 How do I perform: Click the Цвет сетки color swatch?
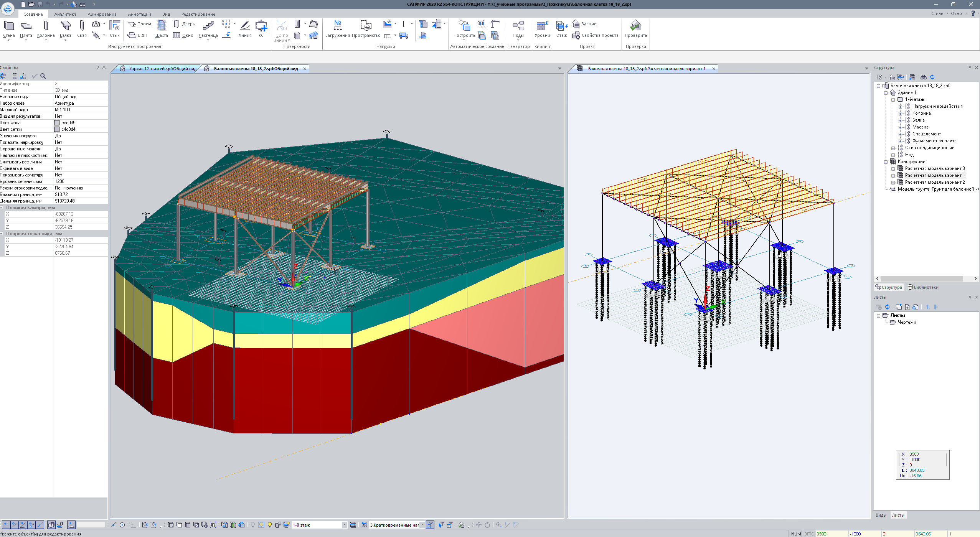click(x=57, y=129)
